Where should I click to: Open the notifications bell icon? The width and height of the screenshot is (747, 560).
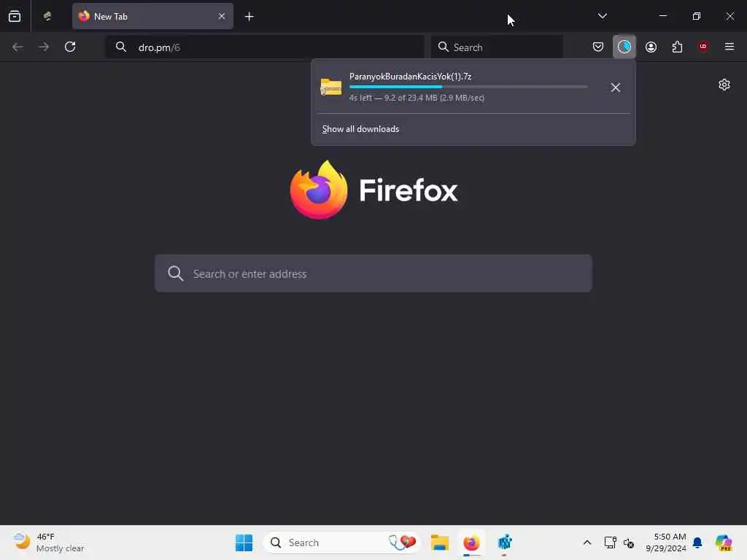click(x=697, y=542)
